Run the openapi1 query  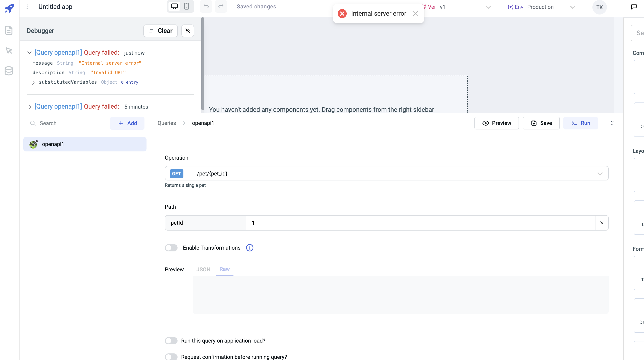pos(581,123)
